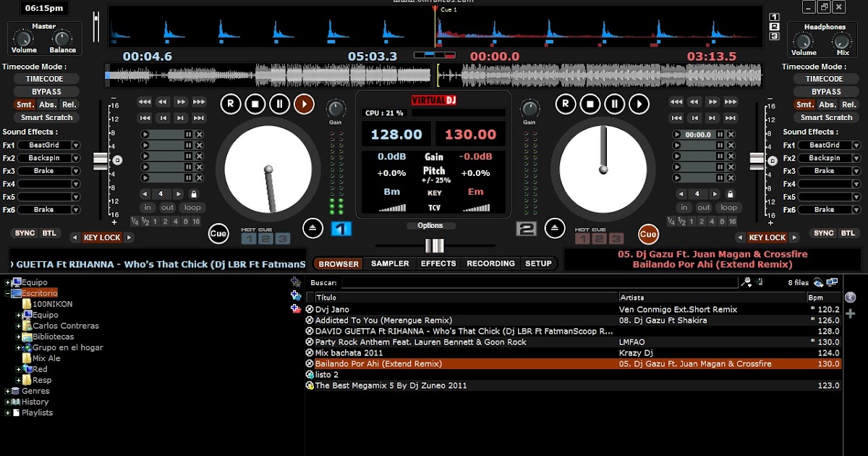
Task: Click the left deck R reverse button
Action: pyautogui.click(x=230, y=104)
